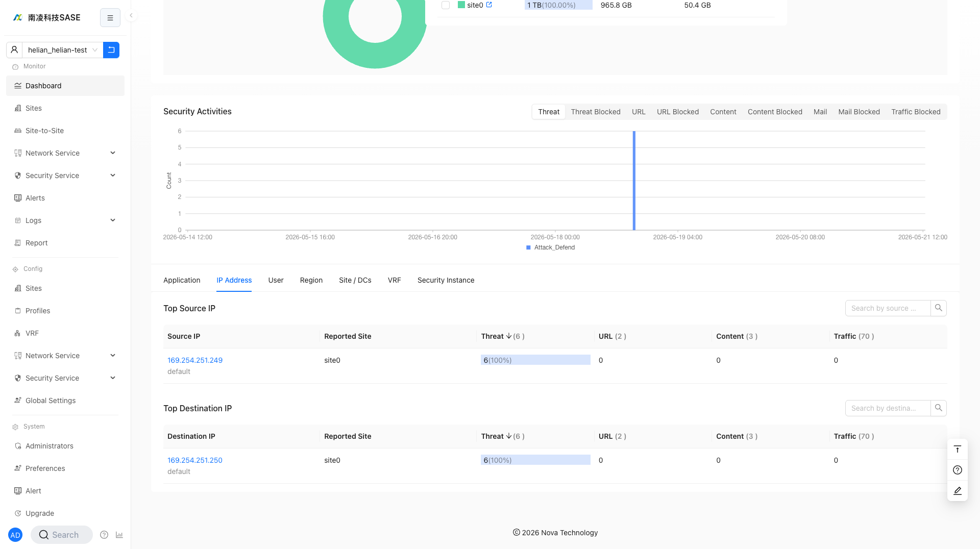Viewport: 980px width, 549px height.
Task: Click the Top Destination IP search icon
Action: [938, 408]
